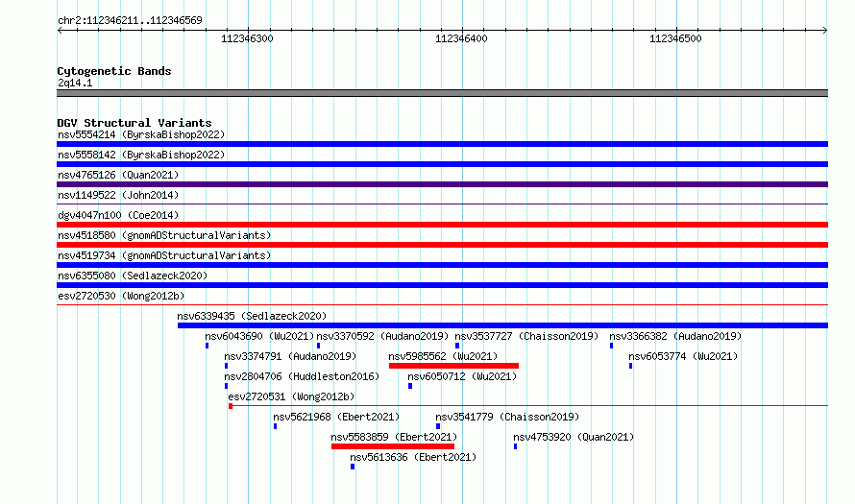Click the nsv5554214 (ByrskaBishop2022) variant label
Screen dimensions: 855x504
point(141,134)
